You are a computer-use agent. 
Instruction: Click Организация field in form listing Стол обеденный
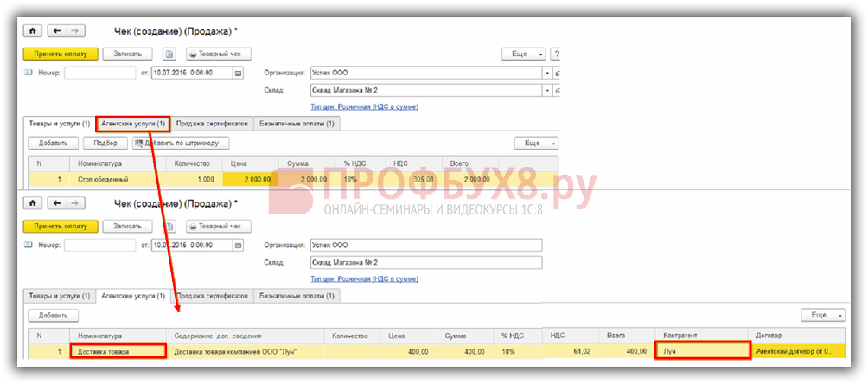425,74
